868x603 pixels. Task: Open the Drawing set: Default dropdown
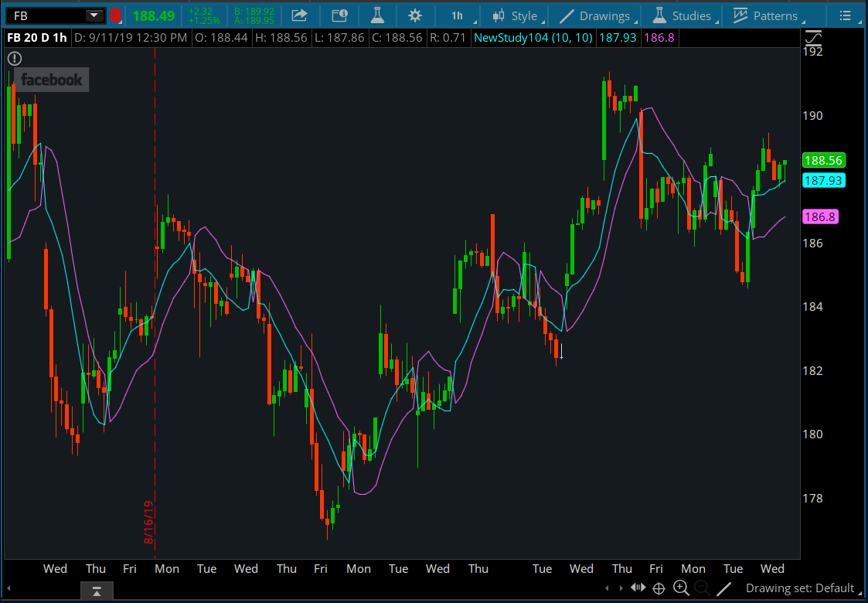[799, 588]
